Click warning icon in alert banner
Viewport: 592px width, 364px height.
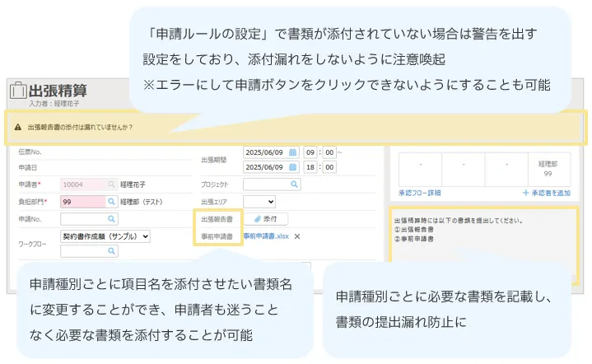pos(18,128)
